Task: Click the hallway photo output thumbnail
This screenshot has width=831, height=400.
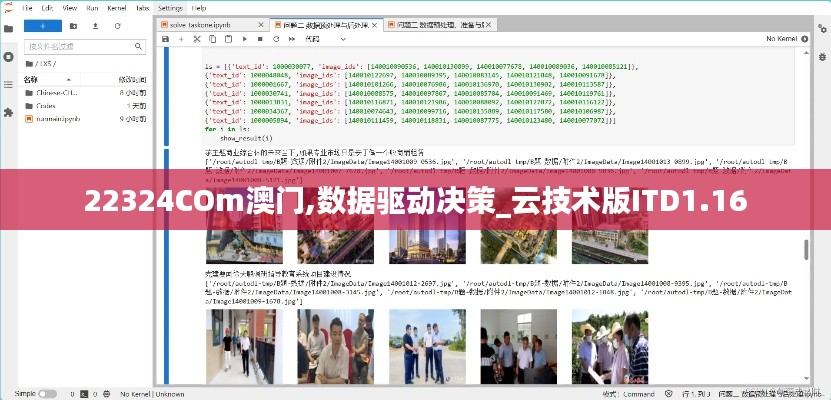Action: [244, 346]
